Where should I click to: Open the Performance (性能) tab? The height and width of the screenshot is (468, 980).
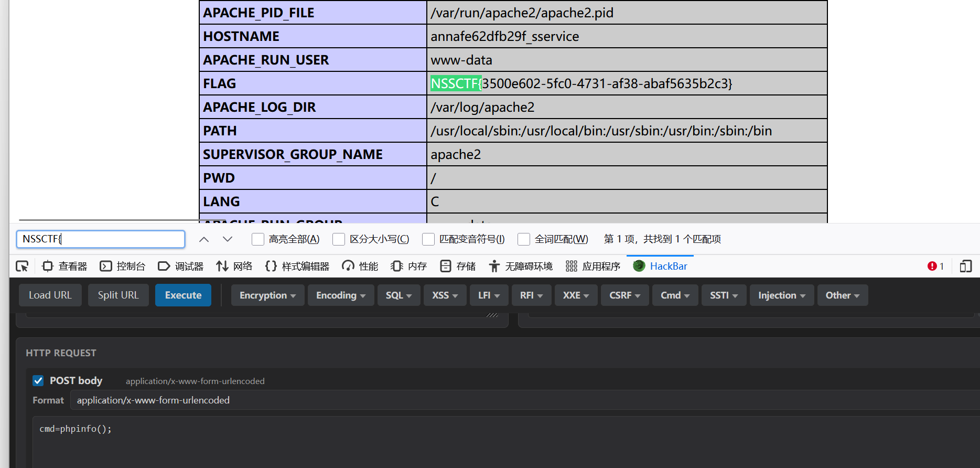[x=360, y=267]
